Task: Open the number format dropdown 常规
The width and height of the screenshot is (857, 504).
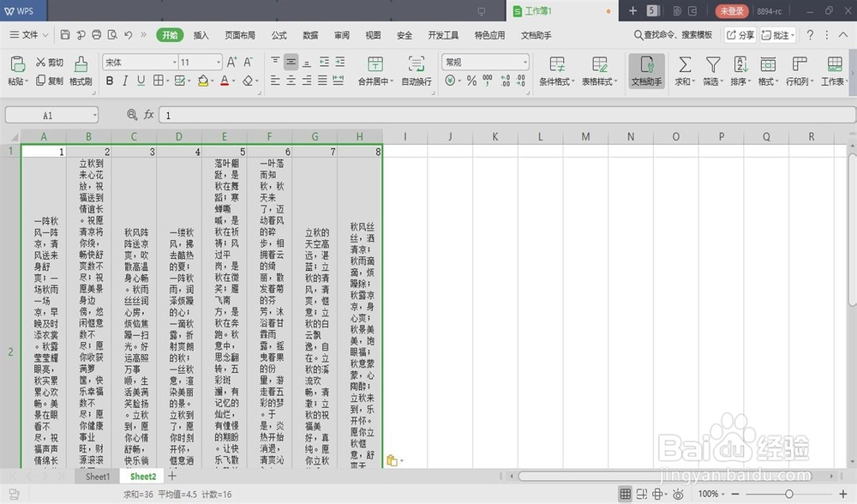Action: pyautogui.click(x=525, y=63)
